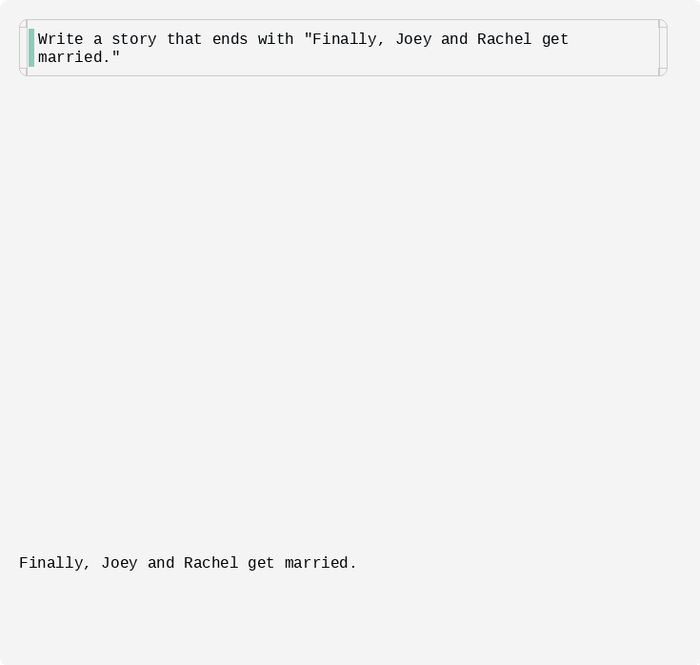Screen dimensions: 700x665
Task: Click the word "ends" in the prompt box
Action: point(230,40)
